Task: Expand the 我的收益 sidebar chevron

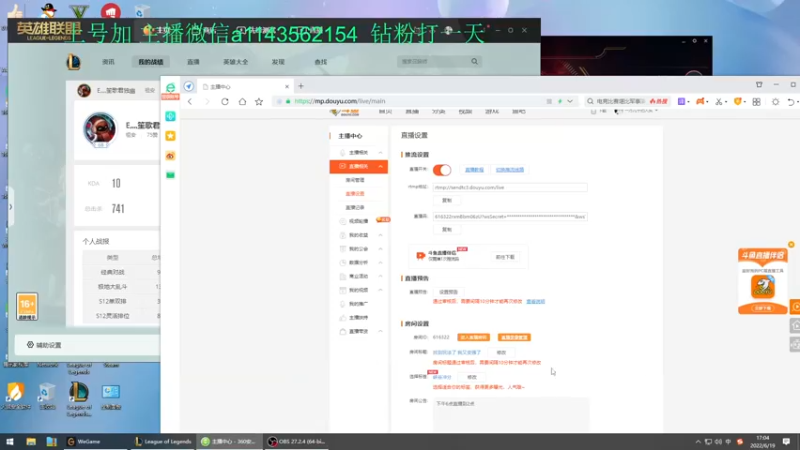Action: [x=381, y=235]
